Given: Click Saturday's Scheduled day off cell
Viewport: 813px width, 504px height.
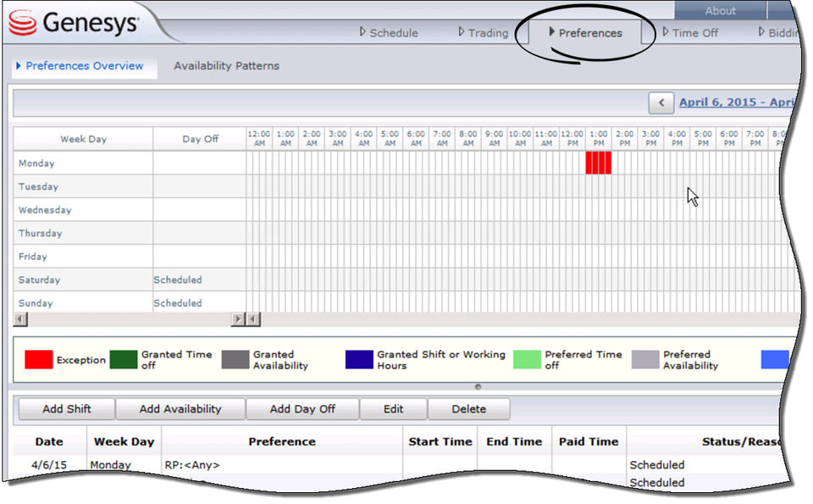Looking at the screenshot, I should (x=200, y=280).
